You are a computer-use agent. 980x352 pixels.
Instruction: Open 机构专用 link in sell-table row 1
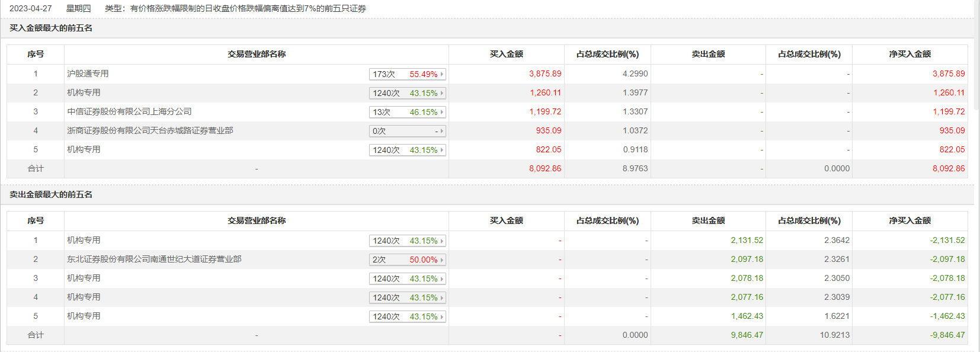pyautogui.click(x=84, y=240)
